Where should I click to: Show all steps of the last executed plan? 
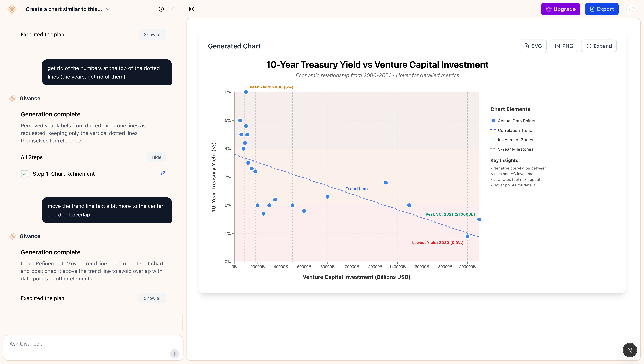click(152, 298)
